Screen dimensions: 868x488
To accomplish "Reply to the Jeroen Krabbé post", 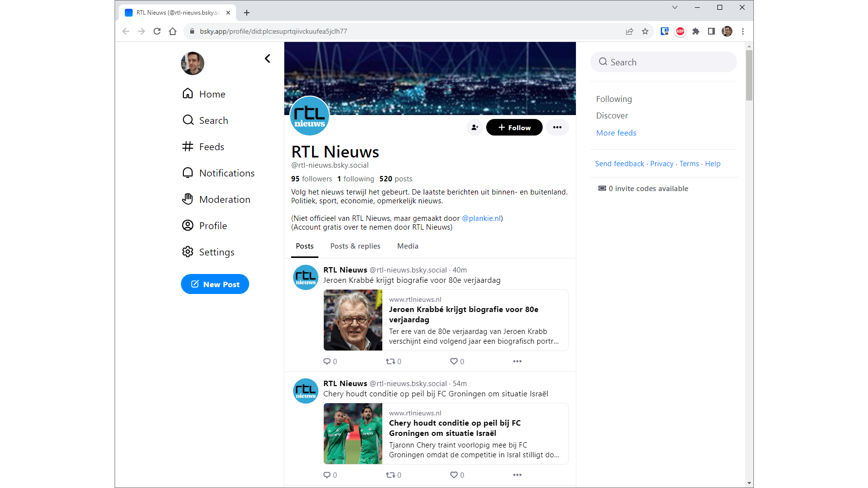I will click(330, 361).
